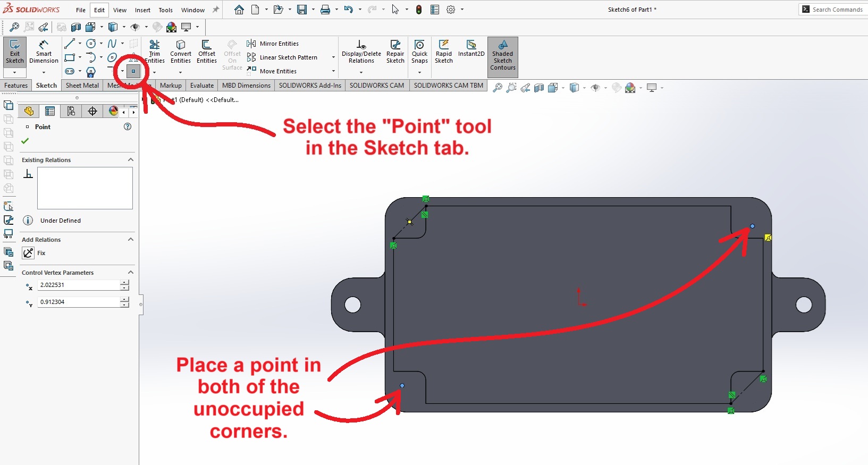868x465 pixels.
Task: Open the Linear Sketch Pattern dropdown arrow
Action: [333, 57]
